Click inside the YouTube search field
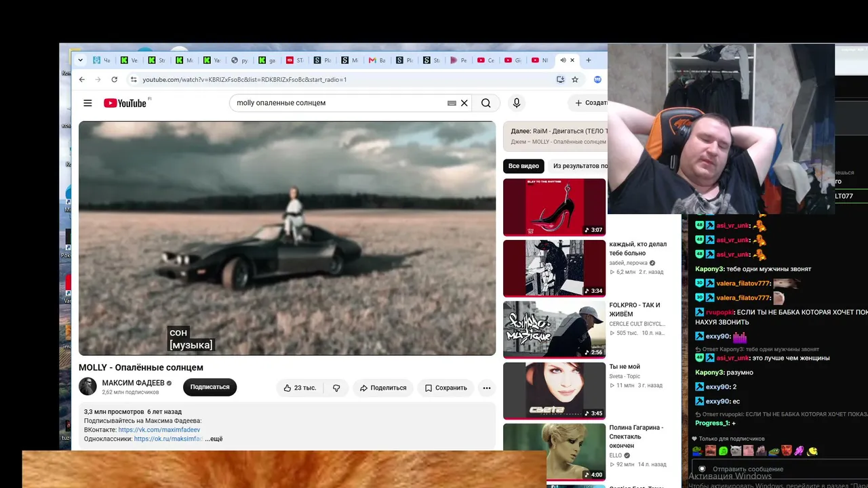Screen dimensions: 868x488 [339, 103]
